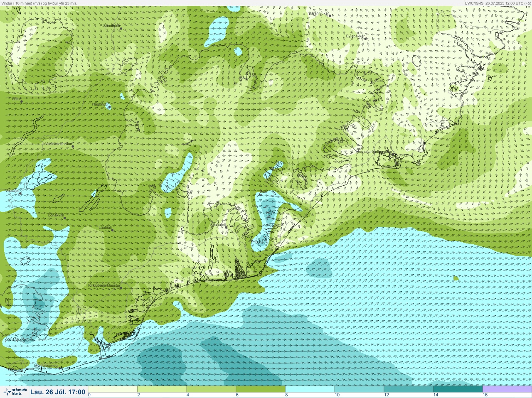Select the medium green 4–6 m/s legend swatch

211,389
